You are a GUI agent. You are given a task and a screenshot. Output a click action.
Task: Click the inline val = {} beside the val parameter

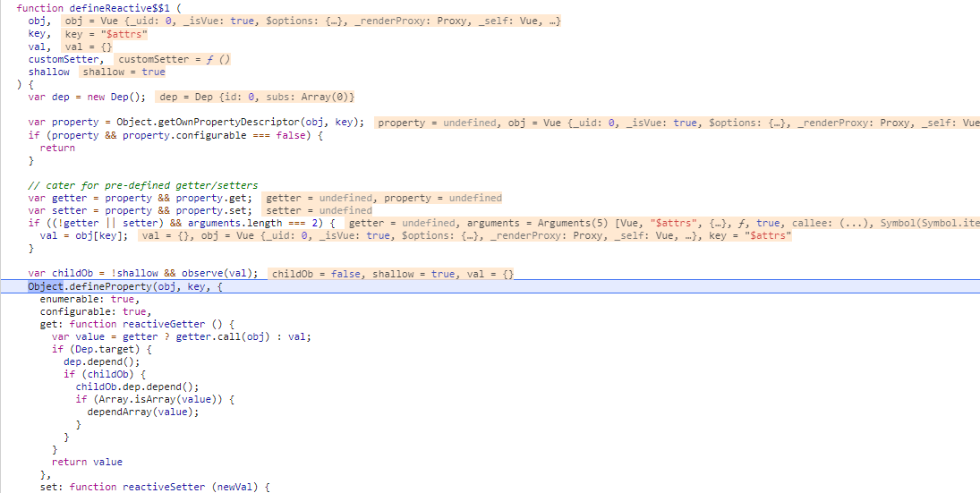click(x=89, y=47)
